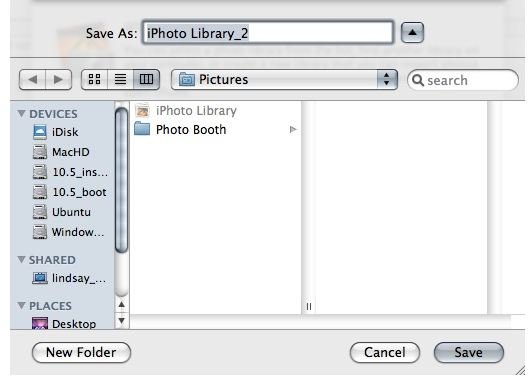Screen dimensions: 528x376
Task: Click the New Folder button
Action: point(81,352)
